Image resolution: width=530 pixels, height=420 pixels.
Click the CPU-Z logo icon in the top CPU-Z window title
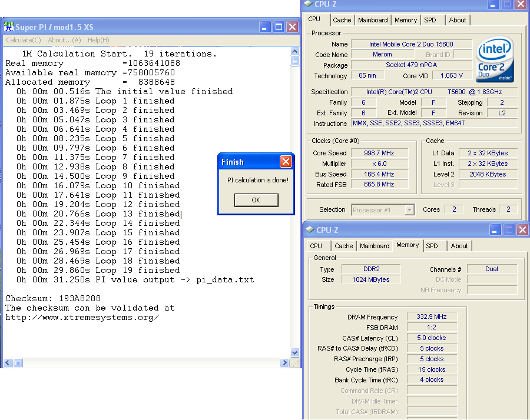coord(308,4)
